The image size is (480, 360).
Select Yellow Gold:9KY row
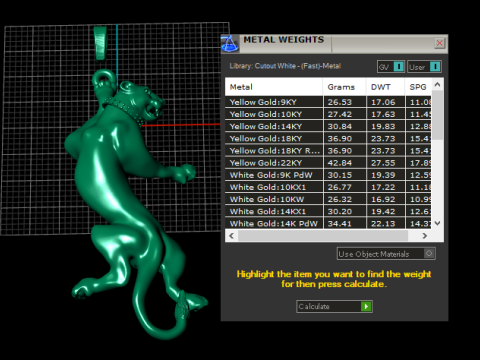click(x=328, y=102)
